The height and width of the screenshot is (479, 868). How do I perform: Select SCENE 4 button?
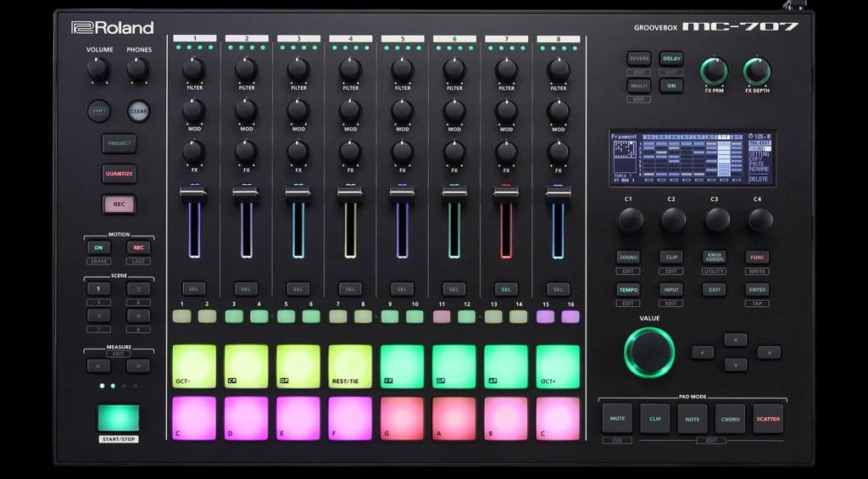(x=138, y=315)
